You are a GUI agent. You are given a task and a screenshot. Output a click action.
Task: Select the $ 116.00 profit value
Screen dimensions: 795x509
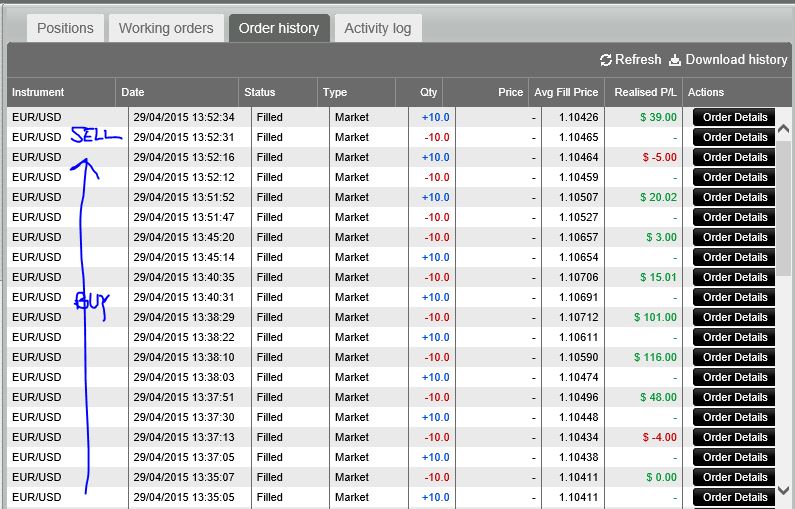(655, 357)
